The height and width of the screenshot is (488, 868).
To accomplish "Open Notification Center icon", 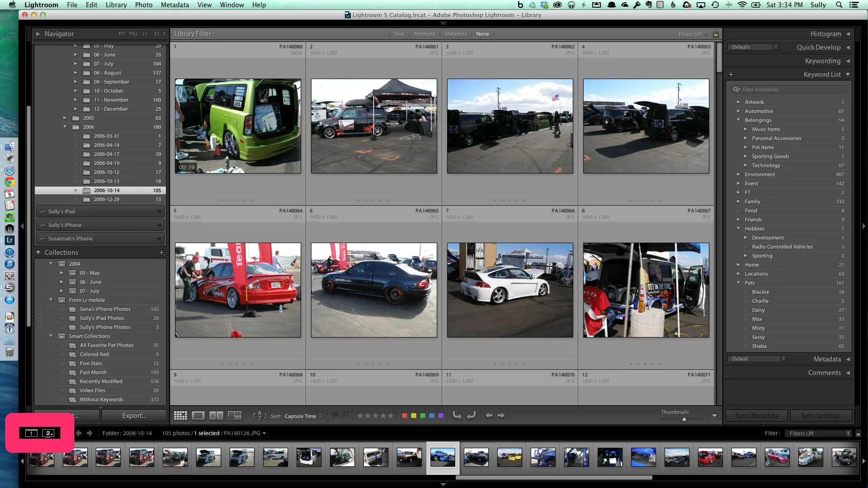I will (854, 5).
